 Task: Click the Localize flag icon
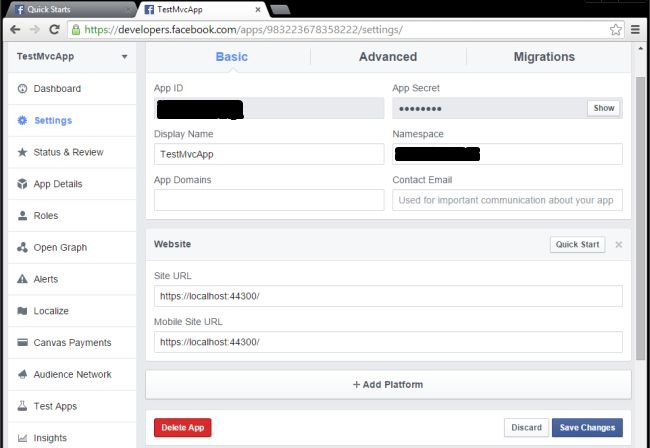coord(22,311)
